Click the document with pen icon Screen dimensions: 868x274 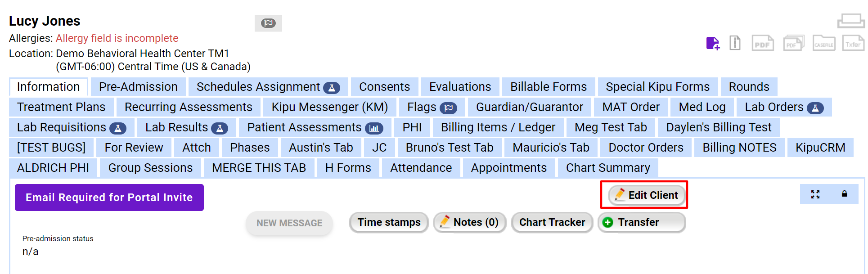click(x=735, y=43)
